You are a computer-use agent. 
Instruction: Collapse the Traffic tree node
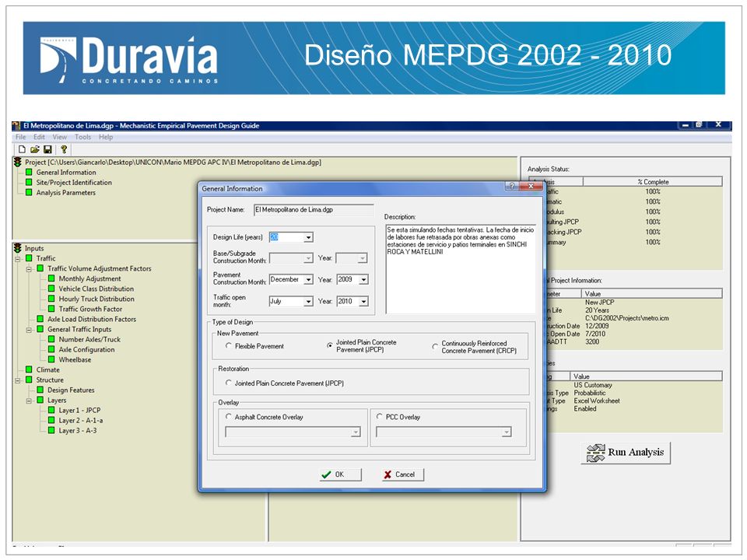18,258
